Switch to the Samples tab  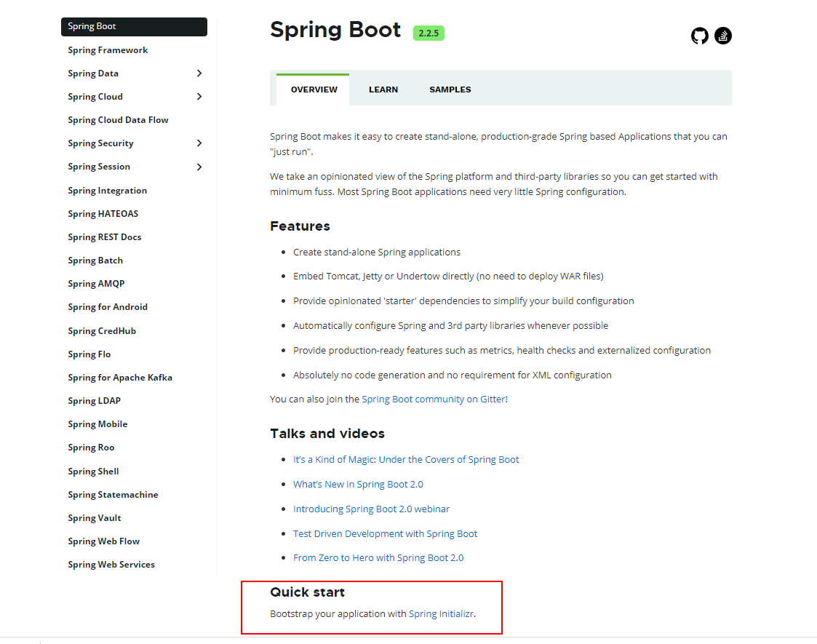pyautogui.click(x=450, y=90)
